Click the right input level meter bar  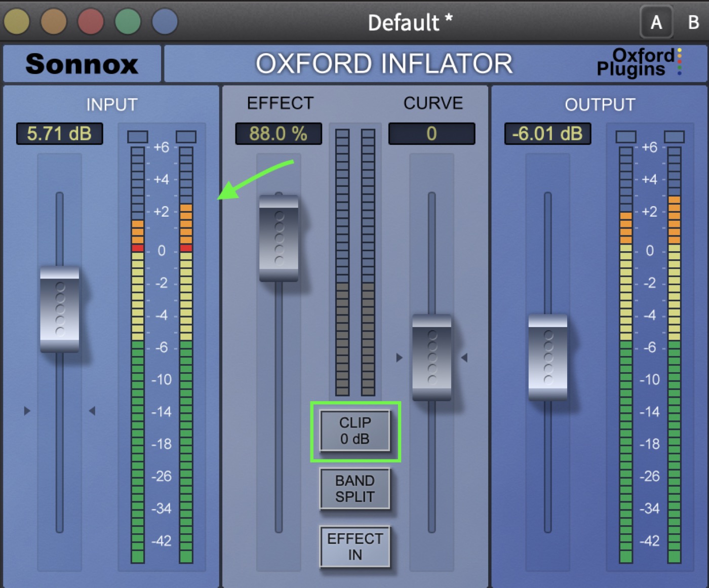(186, 355)
